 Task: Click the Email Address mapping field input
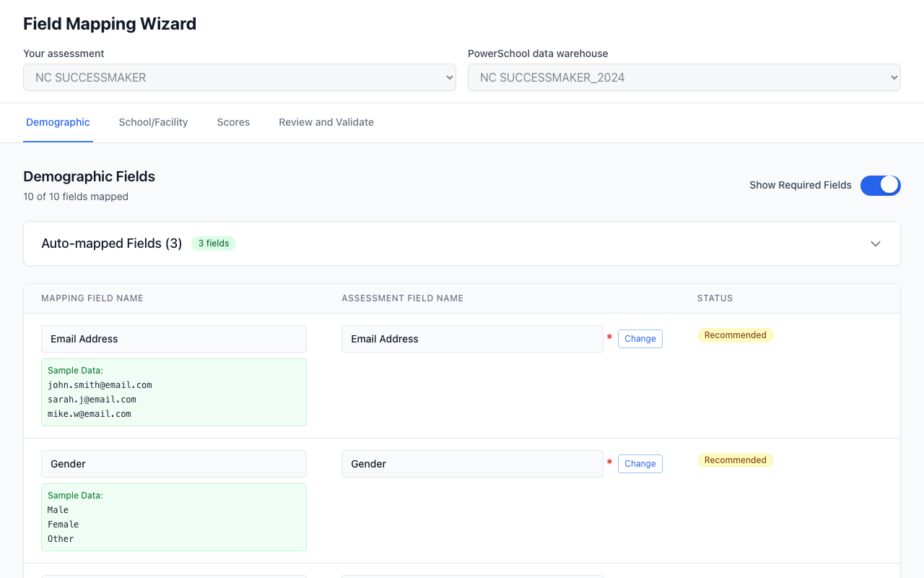[174, 339]
